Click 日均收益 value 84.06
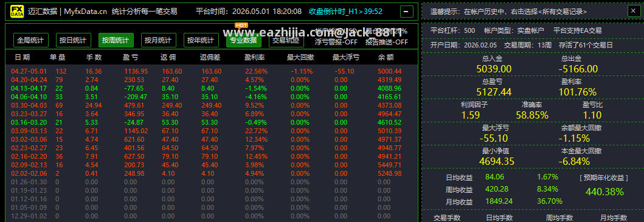This screenshot has width=644, height=222. [495, 177]
